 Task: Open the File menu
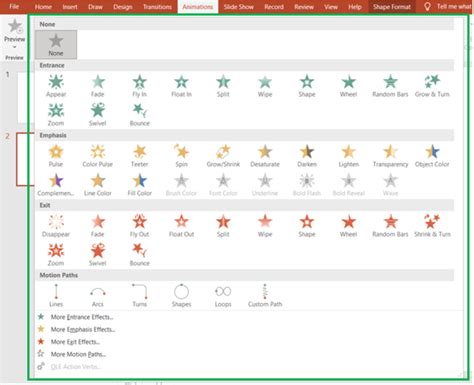tap(14, 7)
